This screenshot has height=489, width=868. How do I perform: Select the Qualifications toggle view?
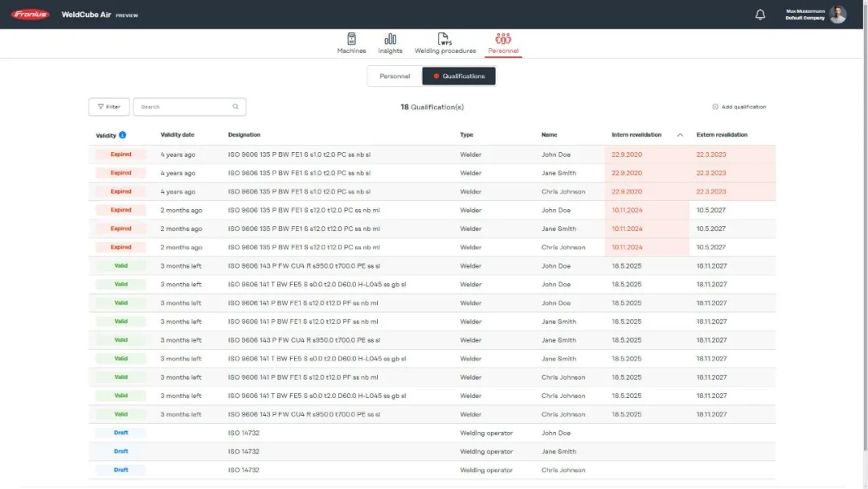[x=459, y=76]
